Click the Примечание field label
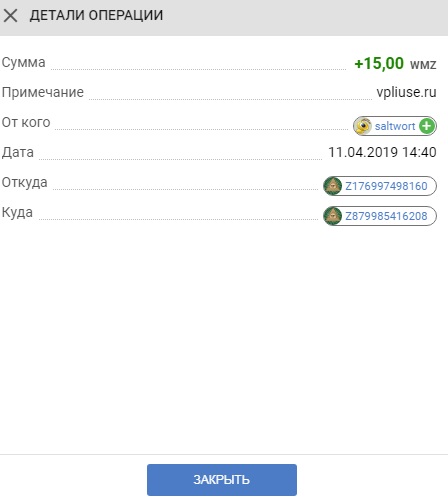Image resolution: width=448 pixels, height=502 pixels. (x=43, y=93)
